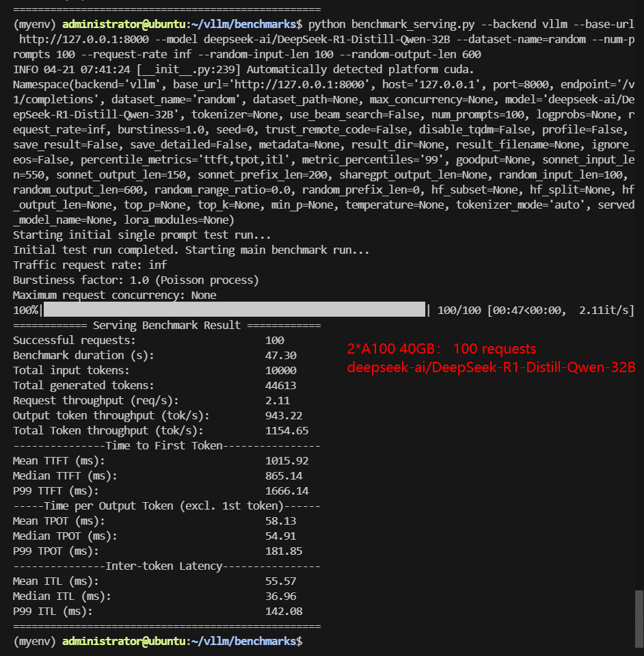Click the final shell prompt input line

click(x=158, y=641)
